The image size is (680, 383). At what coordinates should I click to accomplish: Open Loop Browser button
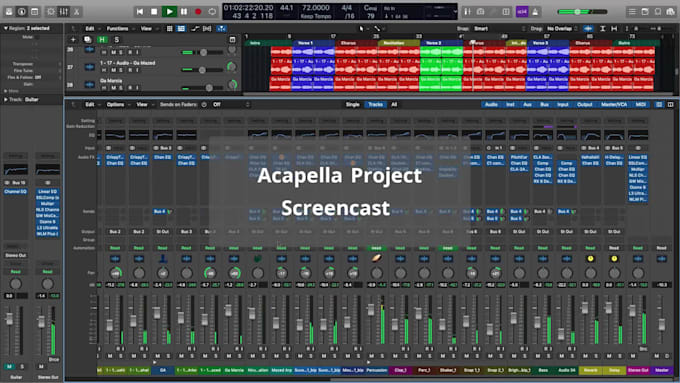658,12
